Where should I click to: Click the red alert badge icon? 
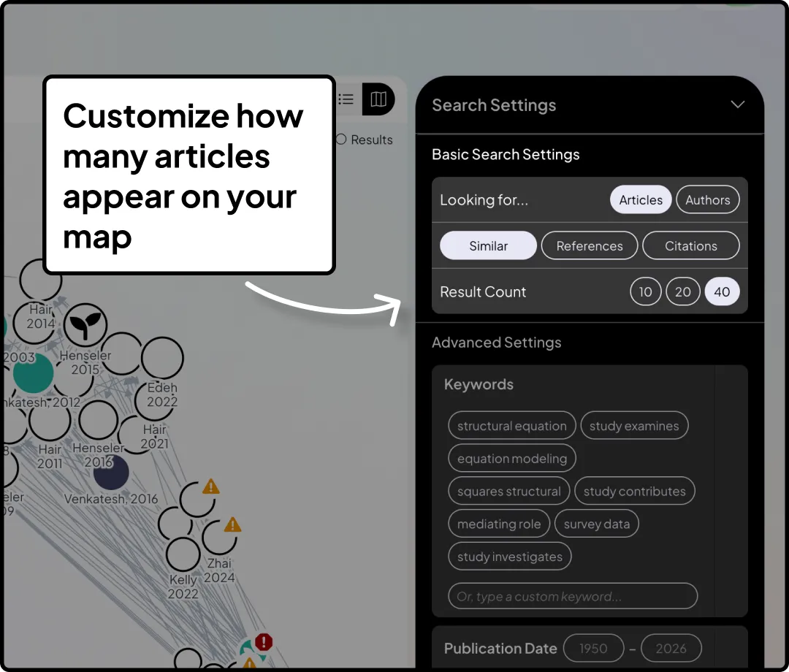[x=264, y=642]
